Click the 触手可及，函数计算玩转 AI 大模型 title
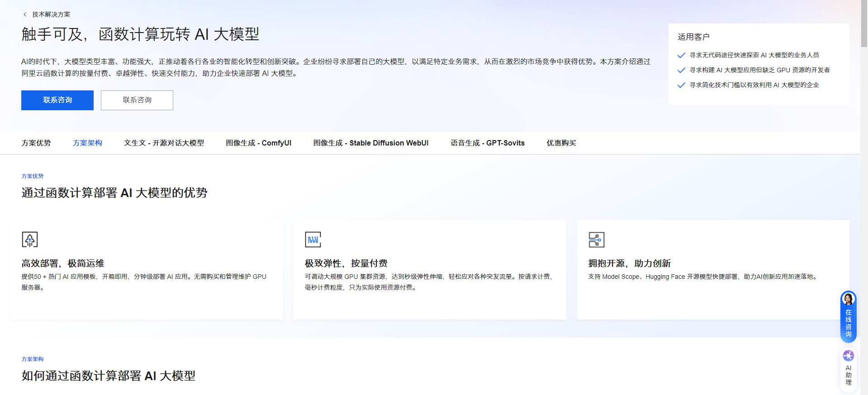Viewport: 868px width, 395px height. 140,34
